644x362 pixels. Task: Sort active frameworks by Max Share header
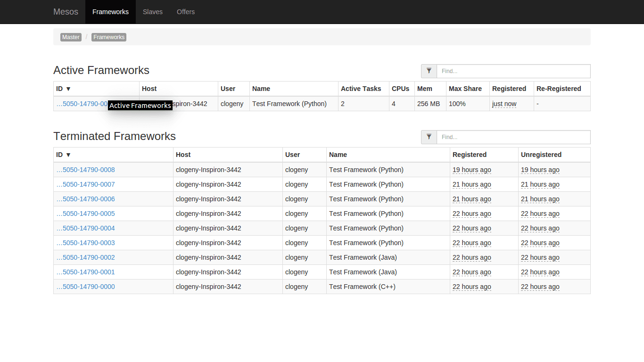pyautogui.click(x=465, y=89)
